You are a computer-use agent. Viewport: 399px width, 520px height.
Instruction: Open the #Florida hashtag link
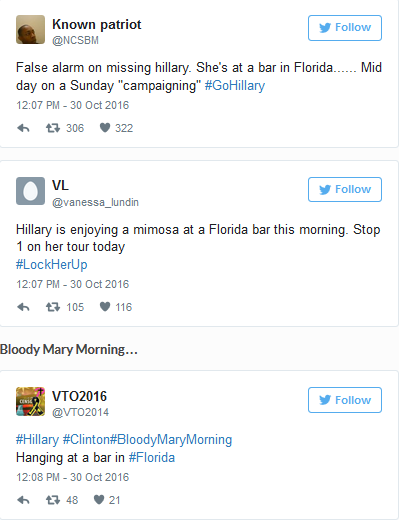pyautogui.click(x=152, y=457)
